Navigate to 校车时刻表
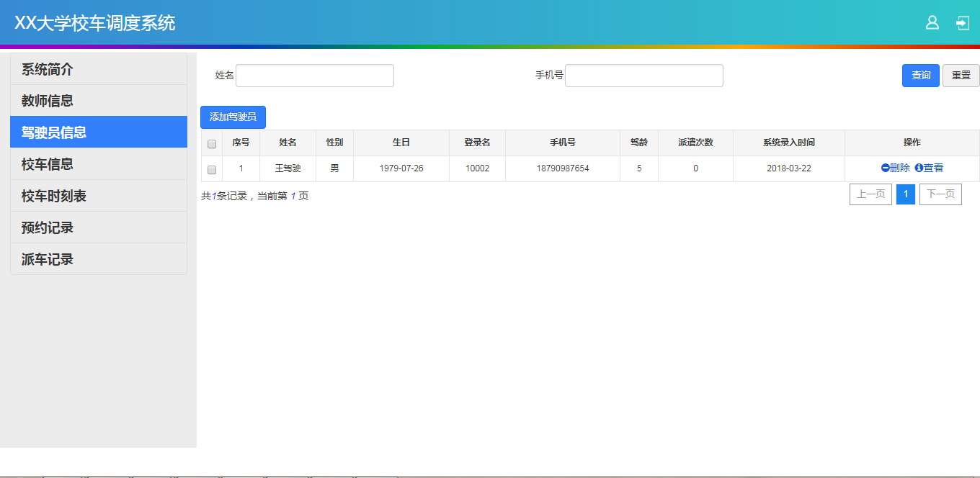The image size is (980, 478). tap(99, 196)
